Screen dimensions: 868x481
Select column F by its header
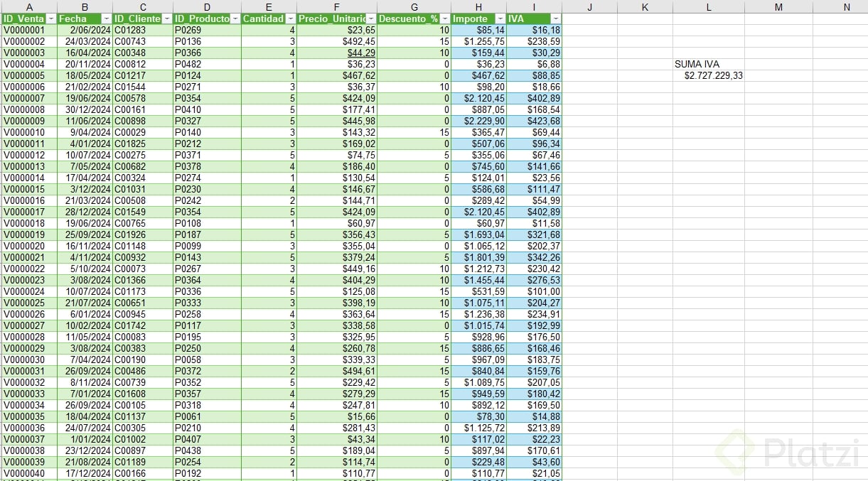point(337,6)
